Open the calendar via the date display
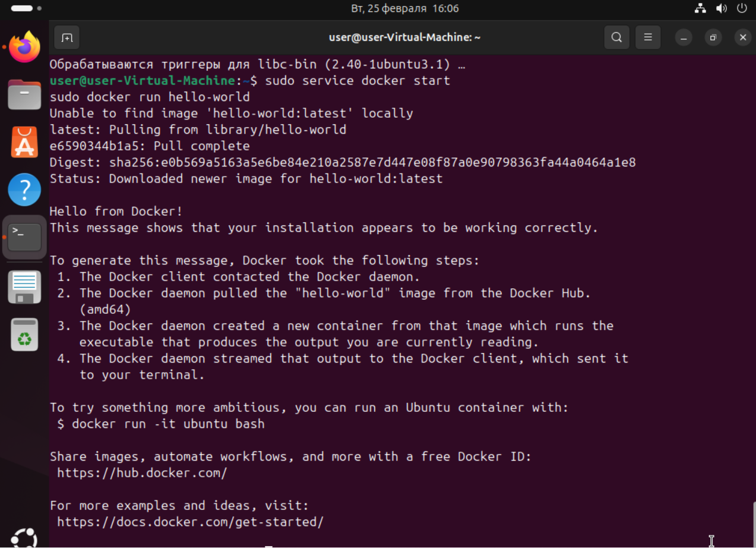This screenshot has width=756, height=548. [378, 8]
